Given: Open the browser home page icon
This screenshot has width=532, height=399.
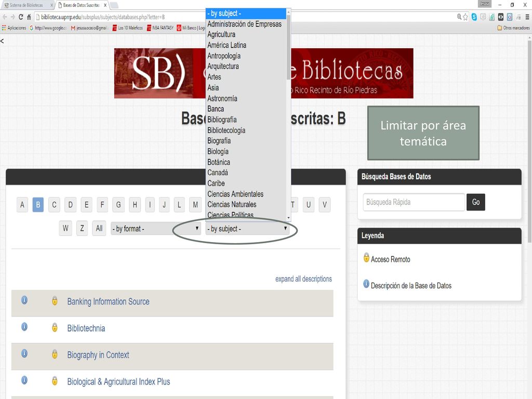Looking at the screenshot, I should [x=29, y=17].
